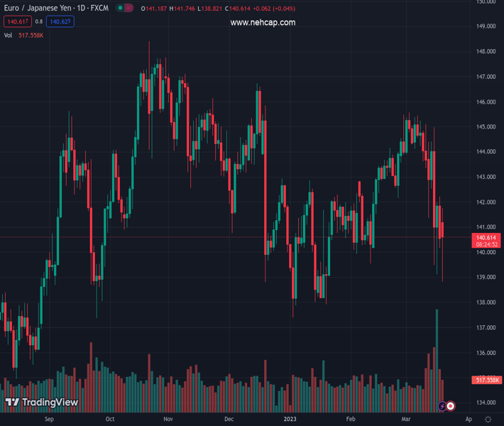Click the TradingView logo
Screen dimensions: 504x426
pos(42,403)
